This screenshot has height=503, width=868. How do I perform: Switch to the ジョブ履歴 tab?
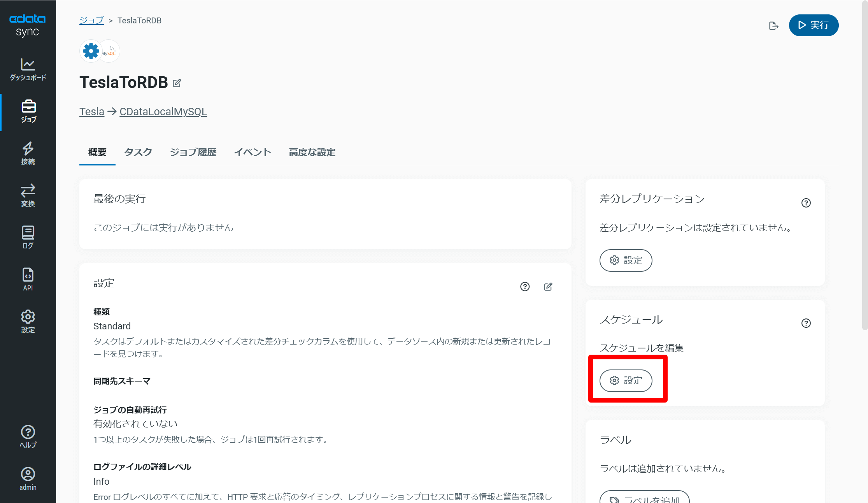(x=193, y=152)
